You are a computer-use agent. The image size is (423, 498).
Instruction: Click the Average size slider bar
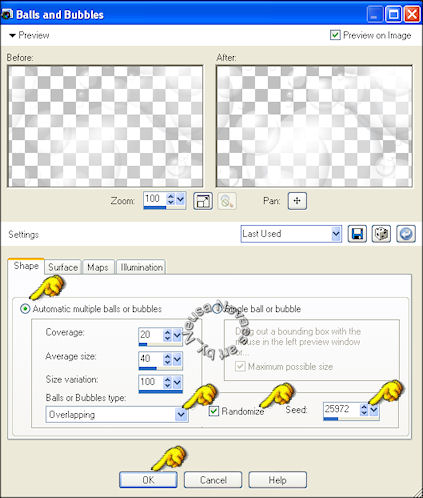(x=160, y=368)
